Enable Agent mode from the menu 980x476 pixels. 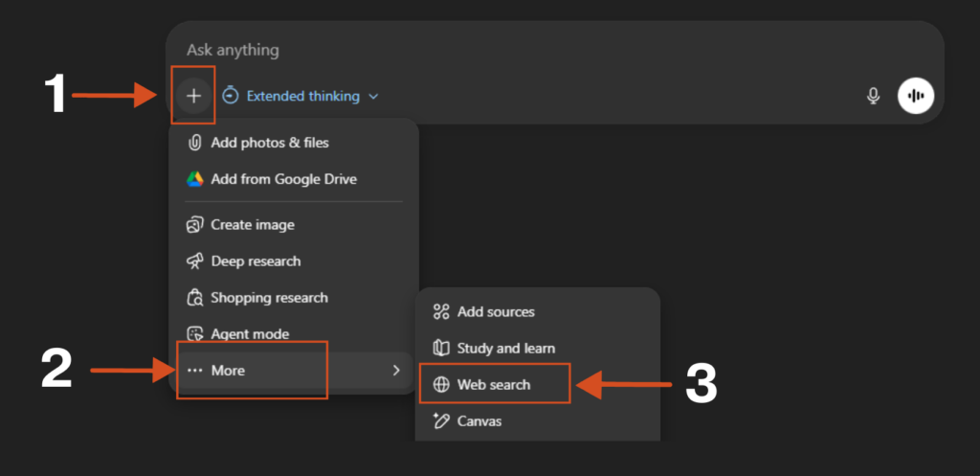click(250, 334)
